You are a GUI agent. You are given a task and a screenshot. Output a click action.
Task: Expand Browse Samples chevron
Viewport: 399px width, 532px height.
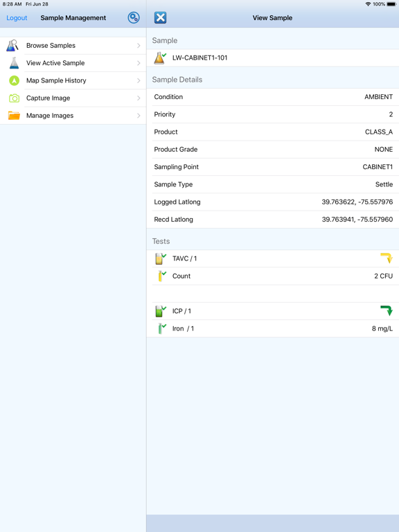(x=139, y=46)
